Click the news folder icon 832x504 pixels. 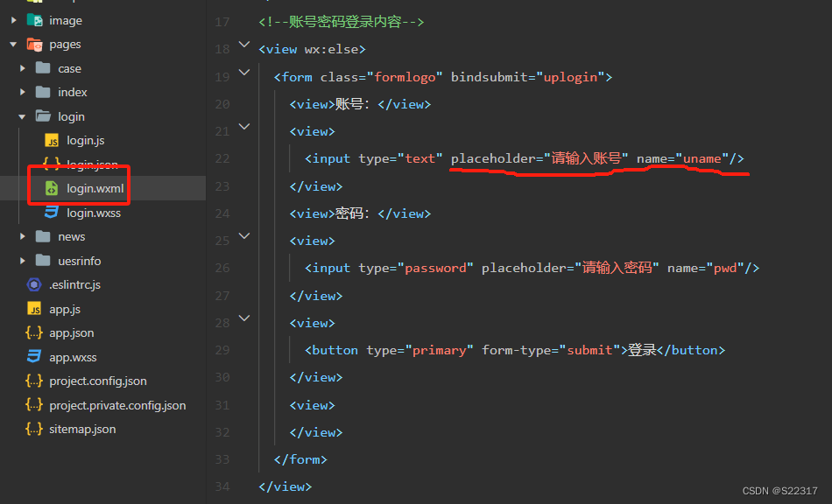43,236
